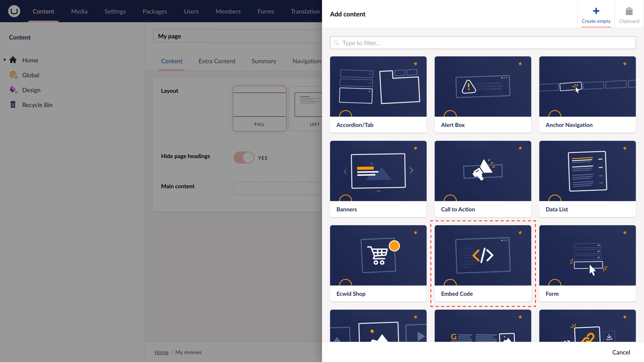Open the Settings section

coord(115,11)
